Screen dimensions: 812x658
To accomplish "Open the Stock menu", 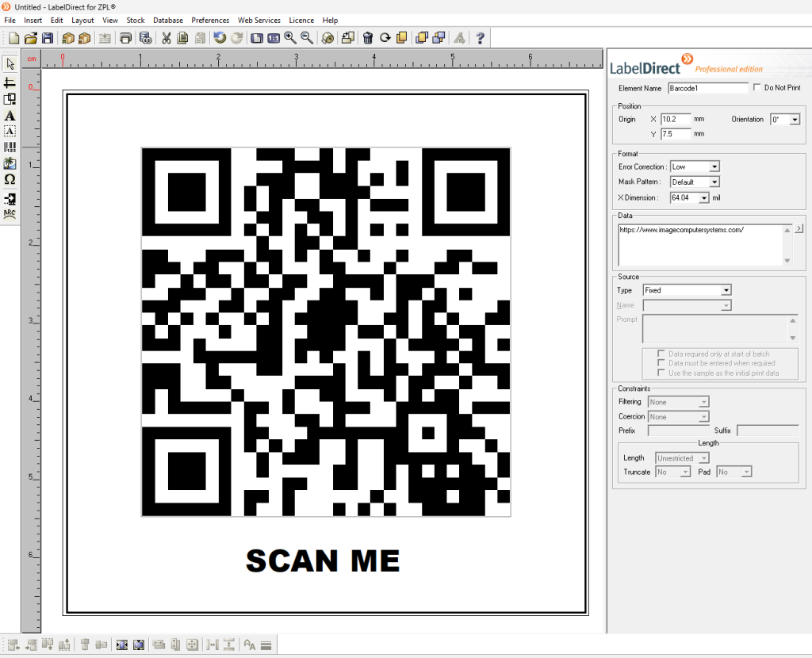I will (135, 20).
